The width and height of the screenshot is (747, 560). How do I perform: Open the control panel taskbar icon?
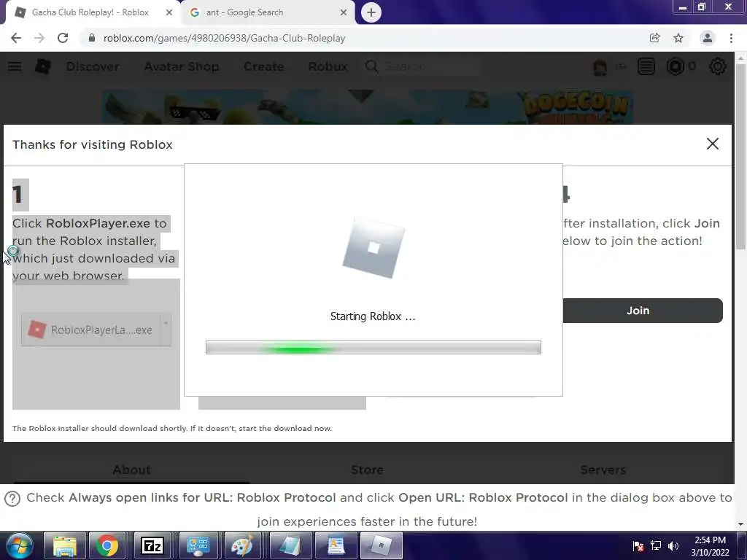[x=198, y=545]
